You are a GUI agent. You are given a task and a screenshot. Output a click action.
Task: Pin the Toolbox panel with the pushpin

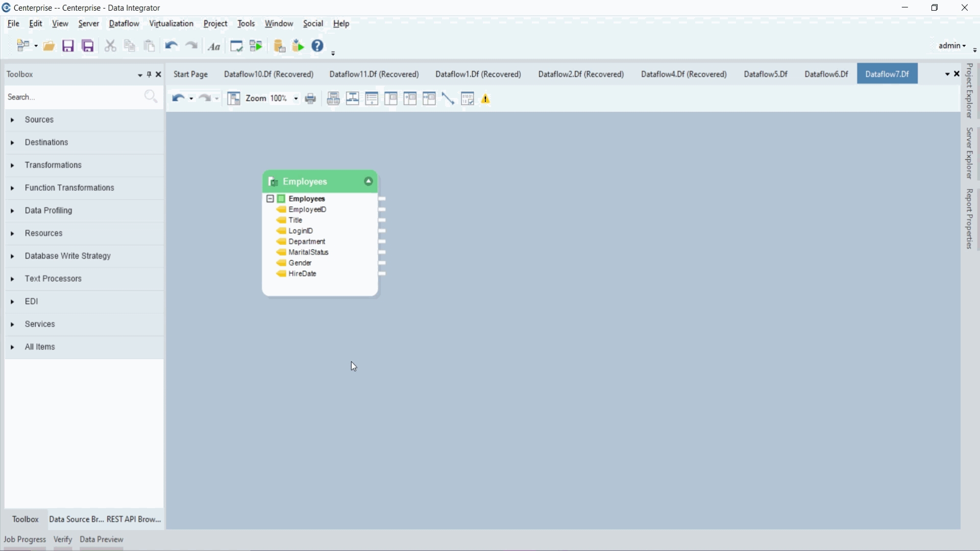pyautogui.click(x=149, y=74)
